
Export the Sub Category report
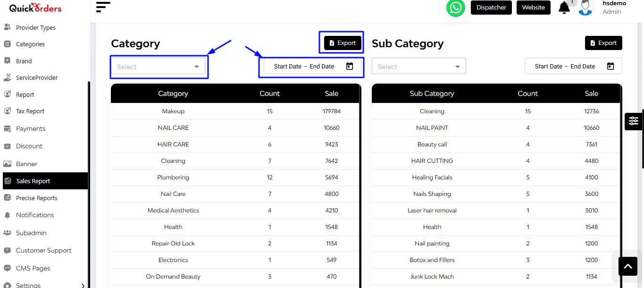(x=603, y=43)
